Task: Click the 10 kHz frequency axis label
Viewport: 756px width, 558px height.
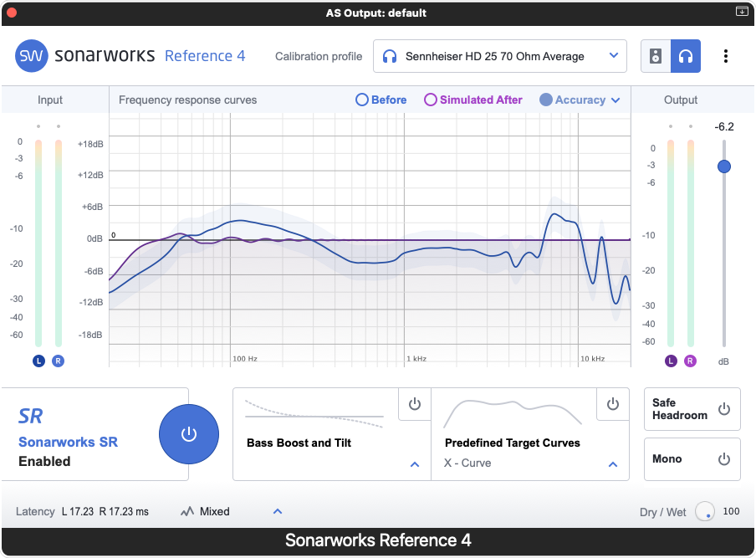Action: (593, 359)
